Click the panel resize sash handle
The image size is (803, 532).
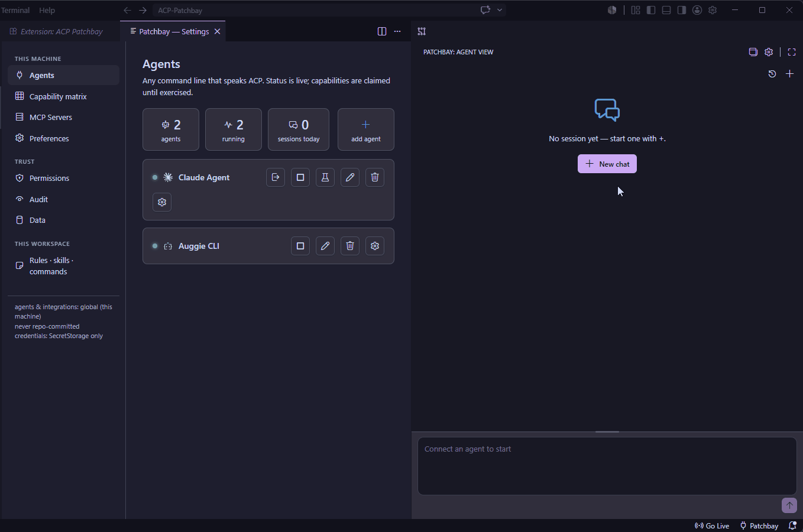pos(607,432)
